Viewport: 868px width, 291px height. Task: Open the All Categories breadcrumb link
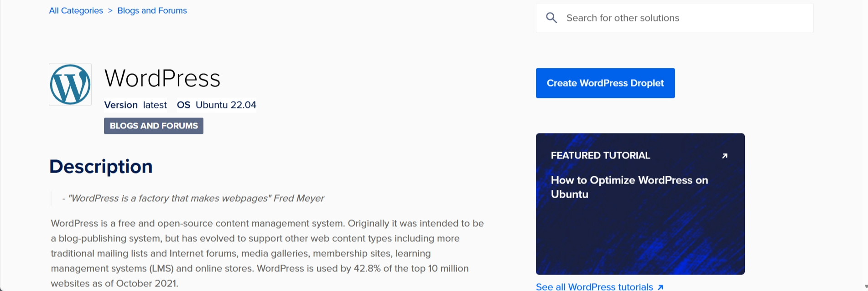pos(76,10)
